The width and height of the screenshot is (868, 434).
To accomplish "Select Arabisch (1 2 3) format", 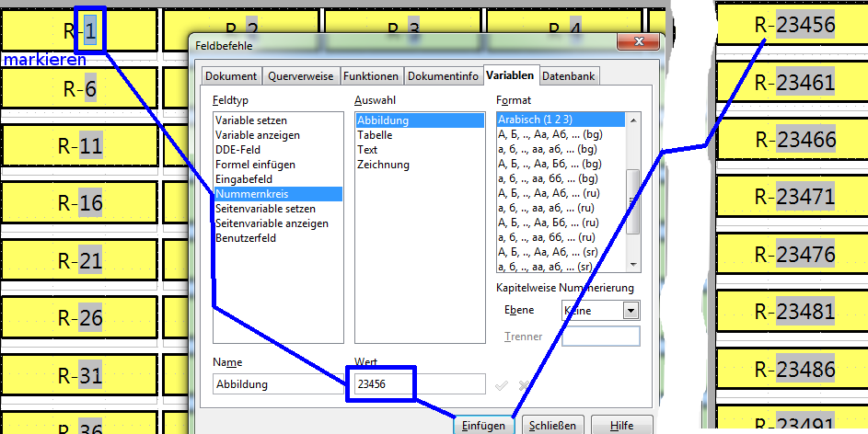I will (535, 120).
